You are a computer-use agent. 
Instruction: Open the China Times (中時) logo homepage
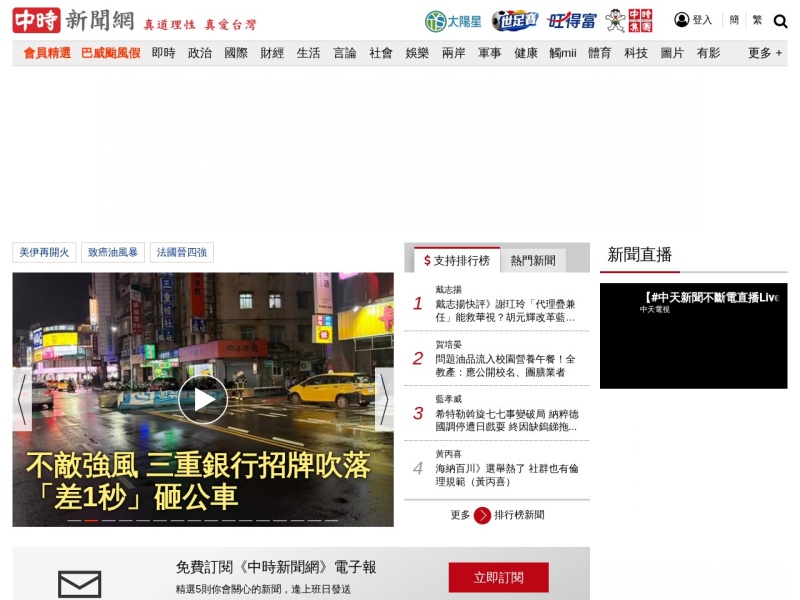[73, 20]
